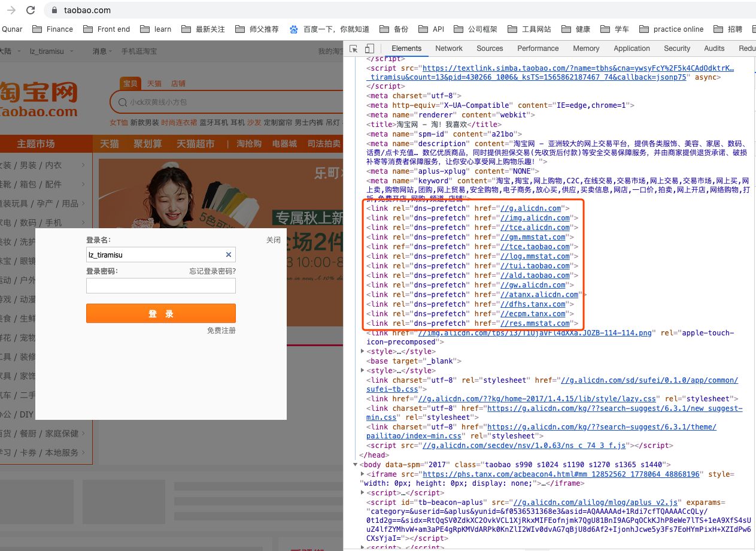Click the search magnifier in Taobao search box
Screen dimensions: 756x551
[123, 102]
